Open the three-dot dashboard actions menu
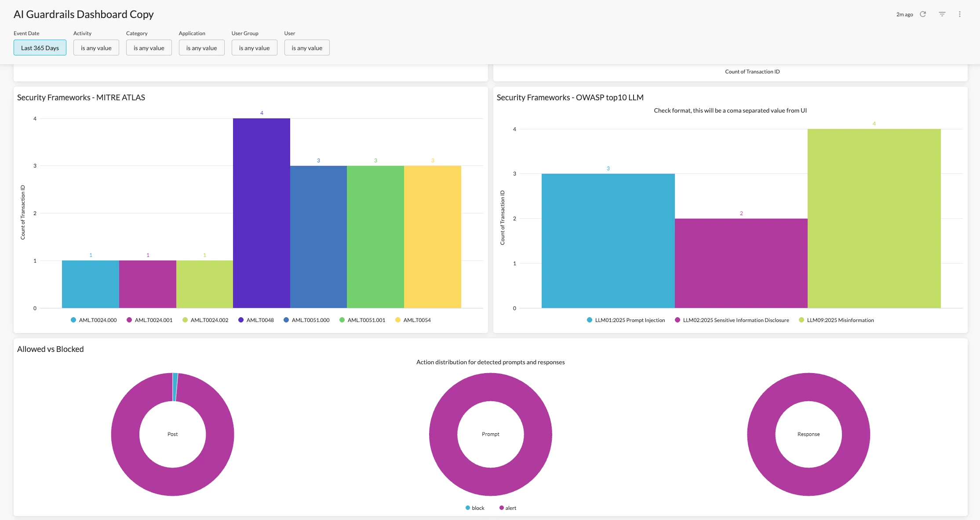The image size is (980, 520). [960, 14]
